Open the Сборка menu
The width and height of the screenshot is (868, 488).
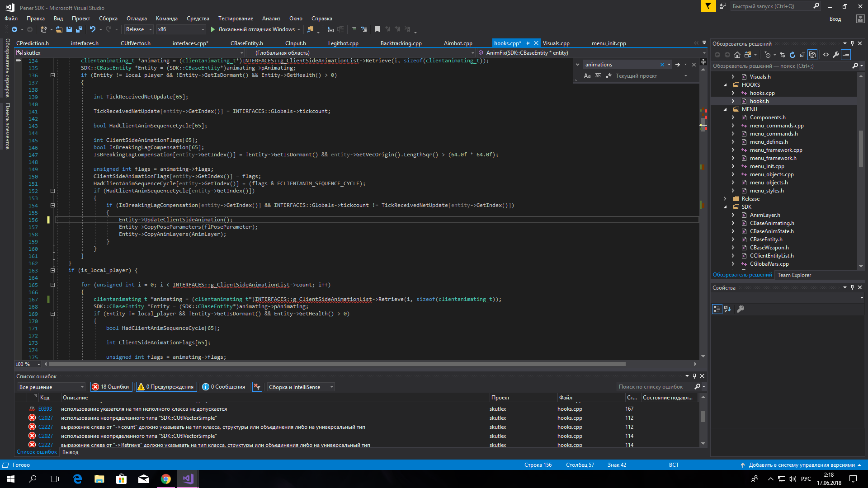[x=108, y=19]
